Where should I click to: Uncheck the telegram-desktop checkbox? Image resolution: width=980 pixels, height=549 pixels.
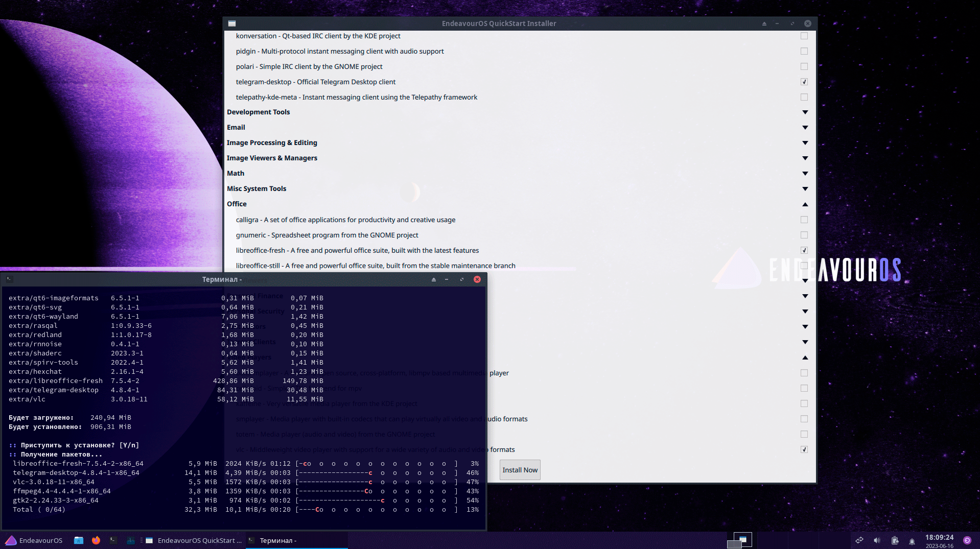pos(804,82)
